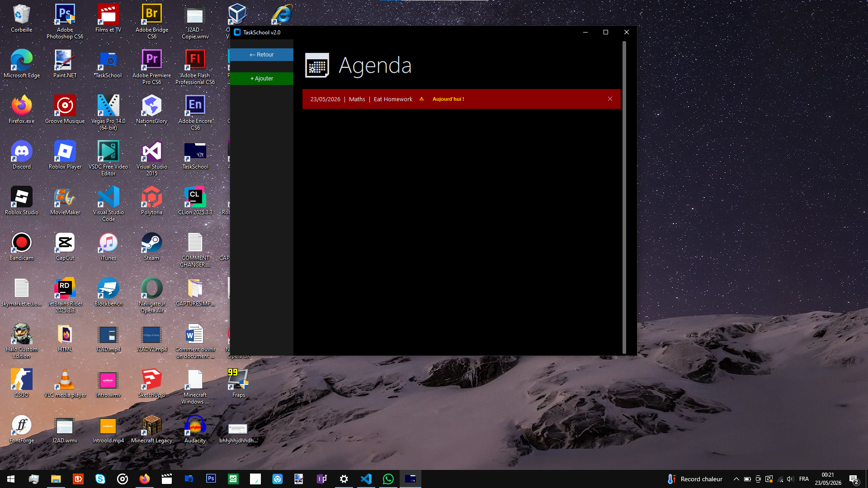Click the FRA language indicator
This screenshot has width=868, height=488.
point(804,479)
